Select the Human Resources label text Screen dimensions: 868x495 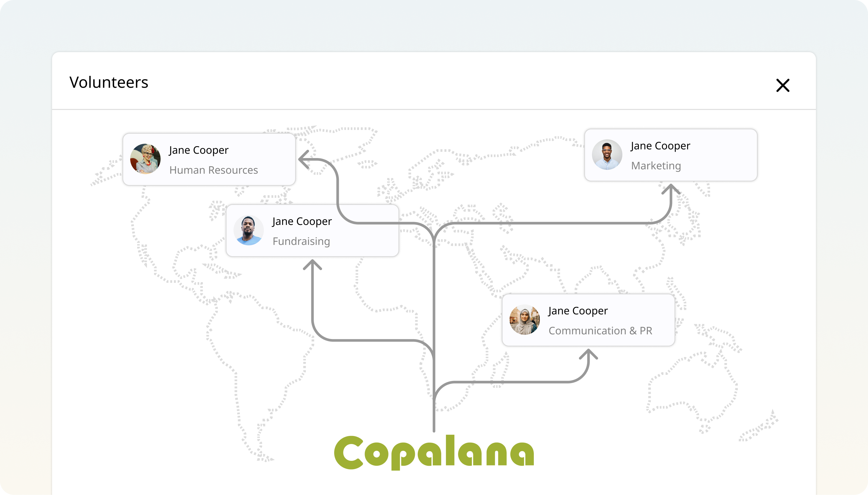click(x=213, y=170)
